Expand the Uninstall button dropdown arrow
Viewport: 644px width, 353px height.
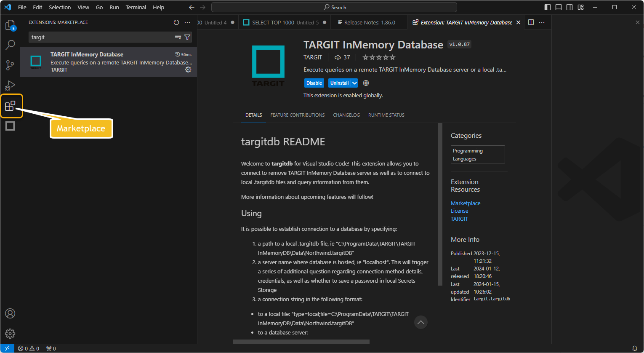pos(354,83)
